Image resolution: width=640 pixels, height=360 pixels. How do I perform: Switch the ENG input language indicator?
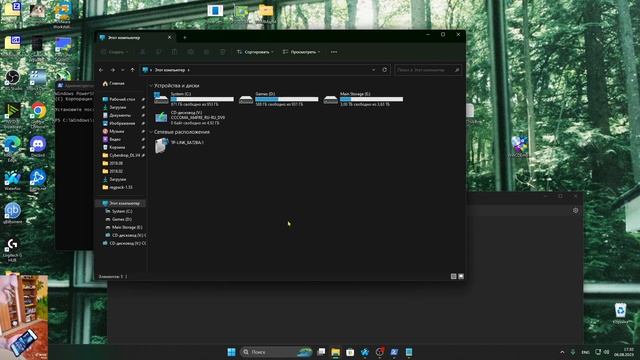(585, 352)
